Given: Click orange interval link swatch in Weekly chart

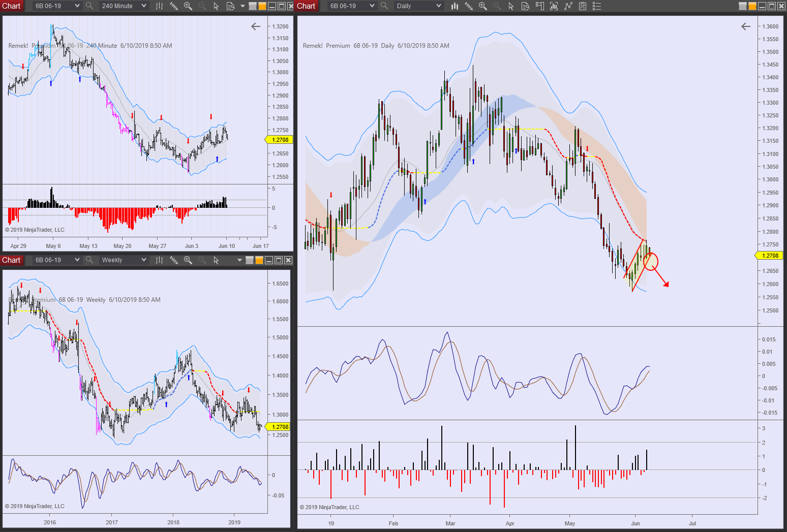Looking at the screenshot, I should point(259,260).
